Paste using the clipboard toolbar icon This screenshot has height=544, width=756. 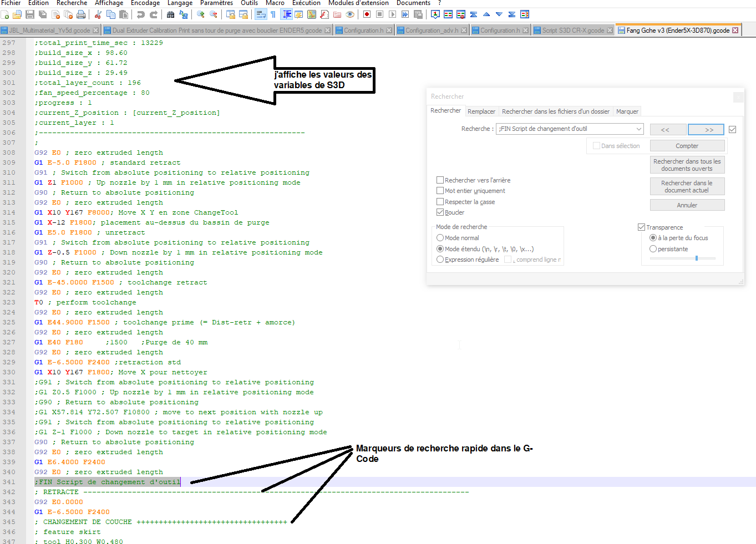[124, 14]
